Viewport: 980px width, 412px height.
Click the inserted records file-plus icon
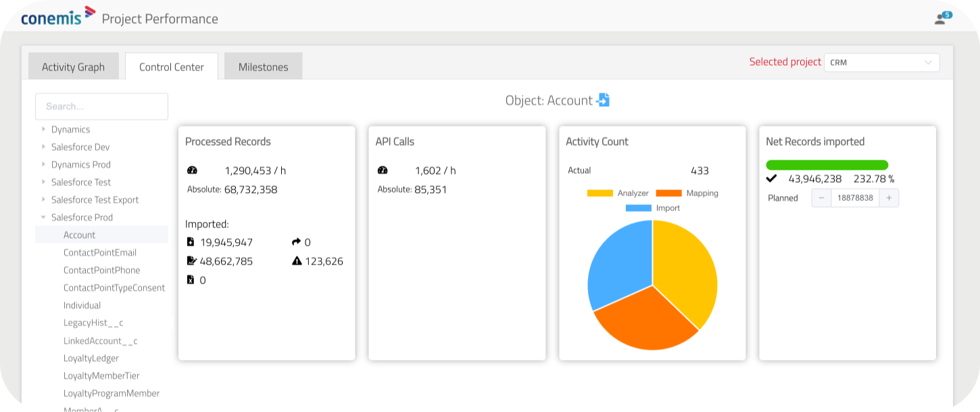click(190, 242)
